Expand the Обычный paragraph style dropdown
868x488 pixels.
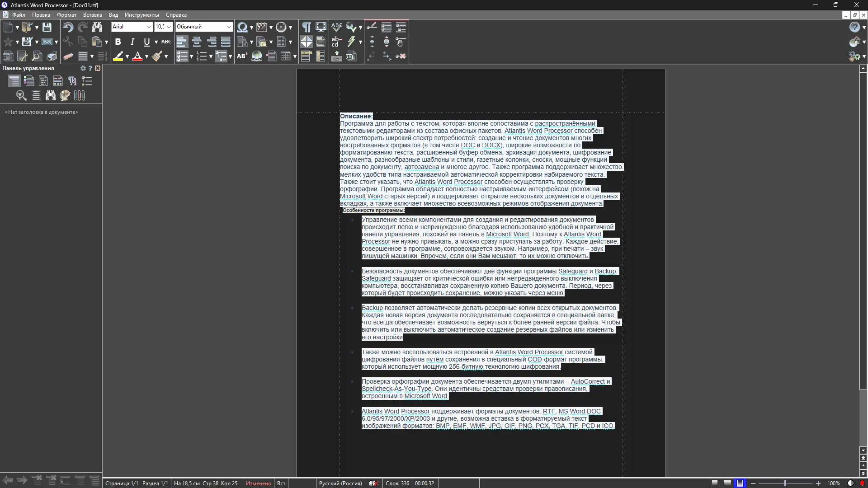(229, 27)
